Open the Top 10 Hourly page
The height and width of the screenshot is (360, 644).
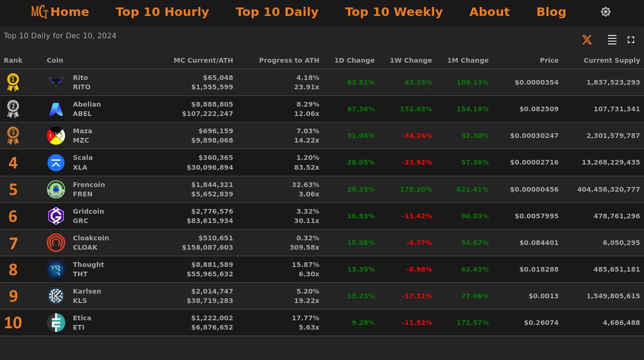tap(162, 12)
